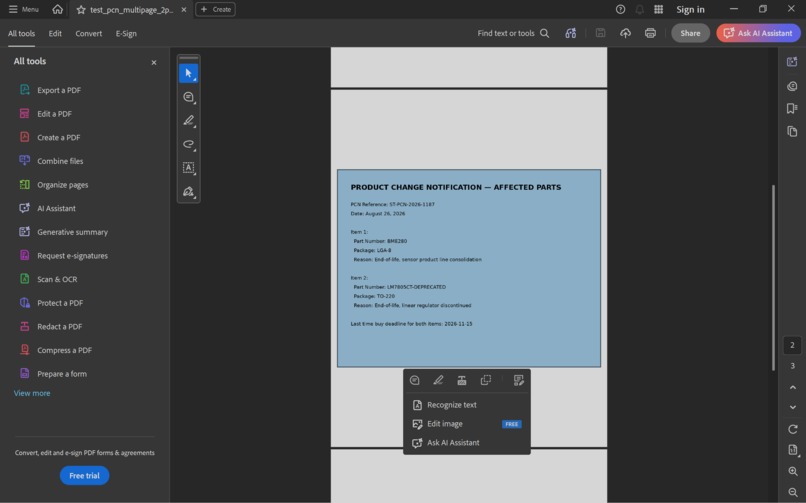The width and height of the screenshot is (806, 503).
Task: Open the apps grid icon
Action: click(x=658, y=9)
